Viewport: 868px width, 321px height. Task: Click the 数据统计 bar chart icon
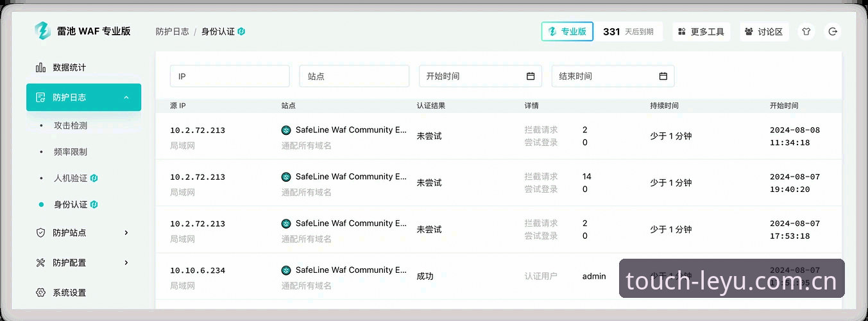point(41,67)
